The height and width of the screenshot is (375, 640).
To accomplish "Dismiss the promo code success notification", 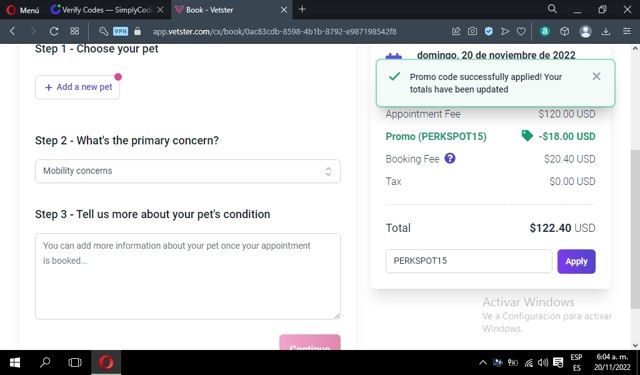I will click(x=596, y=76).
